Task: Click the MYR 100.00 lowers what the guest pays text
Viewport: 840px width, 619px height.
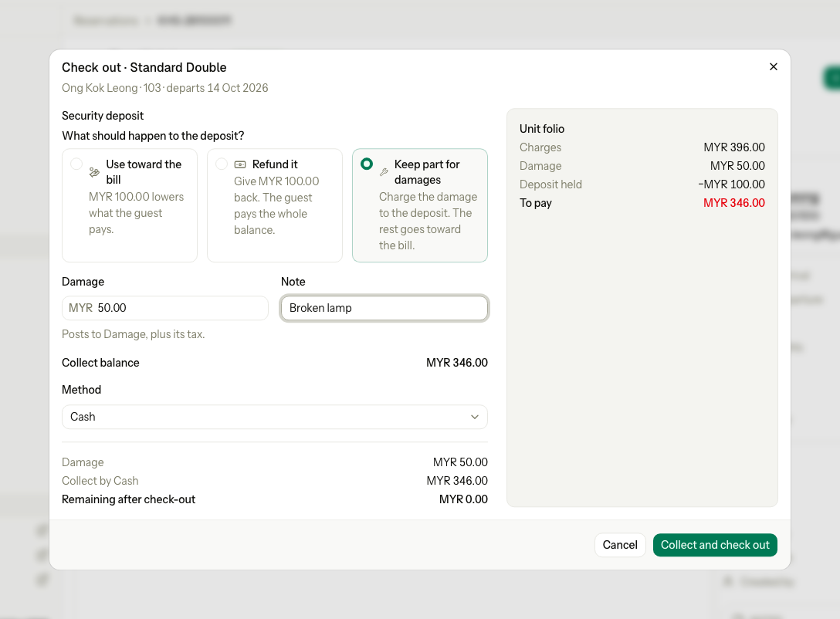Action: tap(137, 213)
